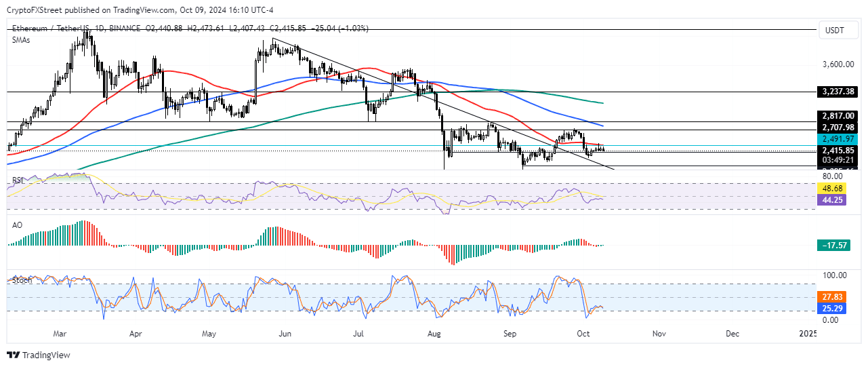Click the AO value -17.57 tag

pyautogui.click(x=834, y=245)
